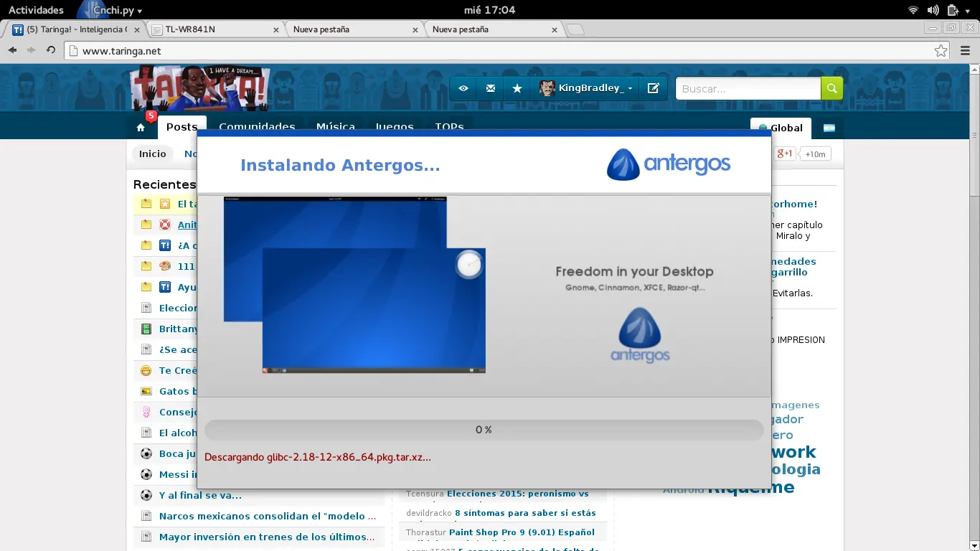Select the Música navigation tab

click(x=336, y=127)
